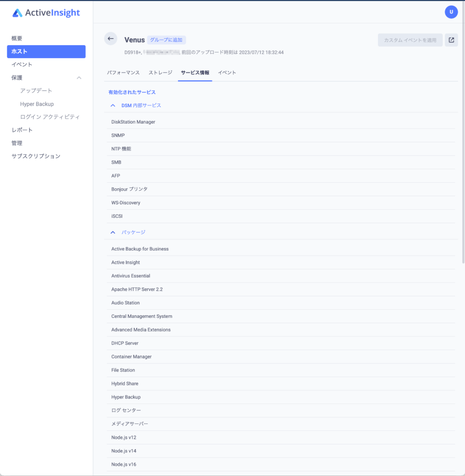The height and width of the screenshot is (476, 465).
Task: Select the SNMP service row
Action: [x=281, y=135]
